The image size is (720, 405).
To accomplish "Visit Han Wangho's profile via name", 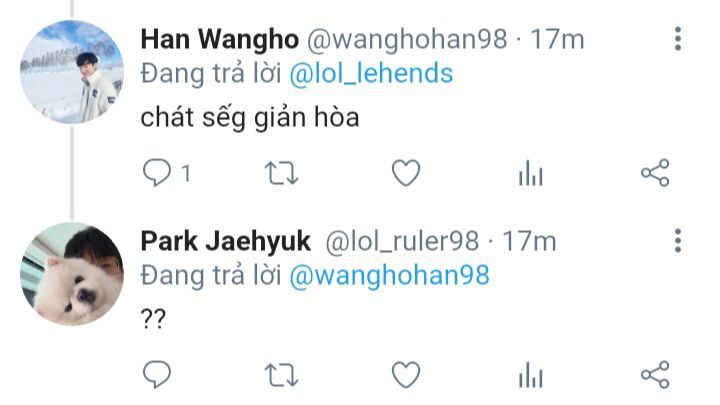I will (x=219, y=39).
